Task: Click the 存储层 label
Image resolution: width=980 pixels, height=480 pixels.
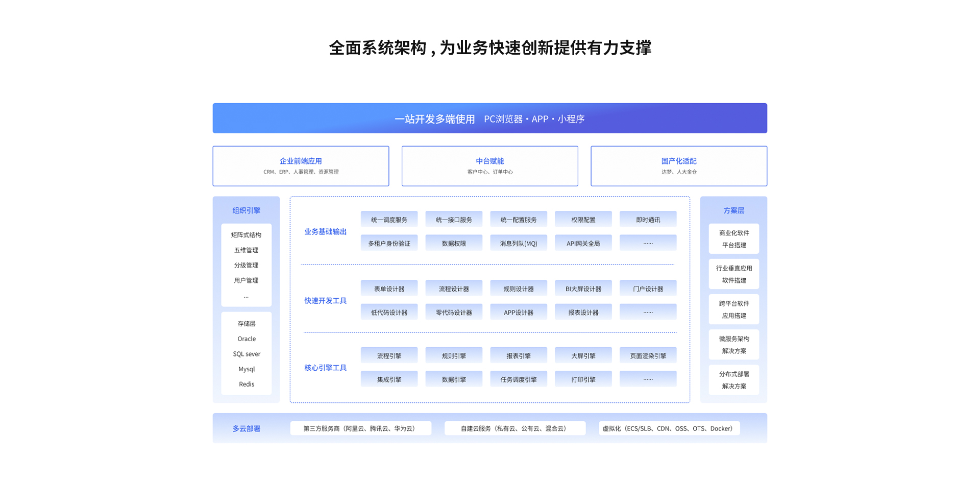Action: (247, 323)
